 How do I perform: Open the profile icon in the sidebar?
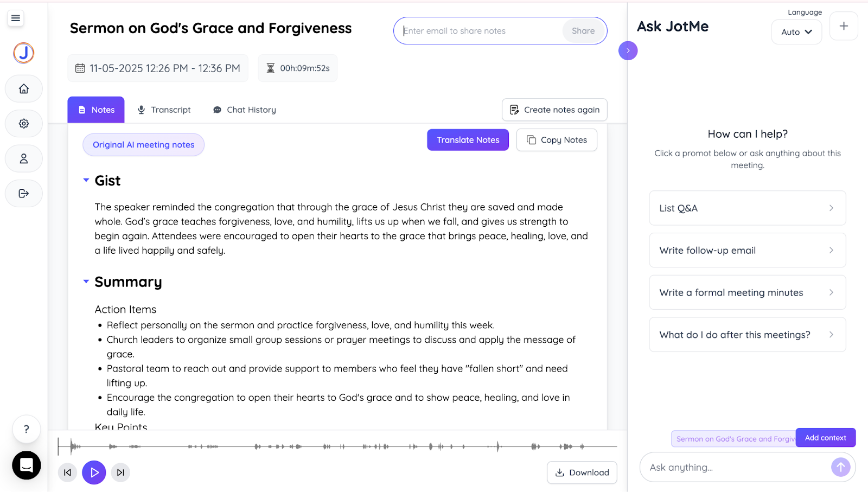23,158
